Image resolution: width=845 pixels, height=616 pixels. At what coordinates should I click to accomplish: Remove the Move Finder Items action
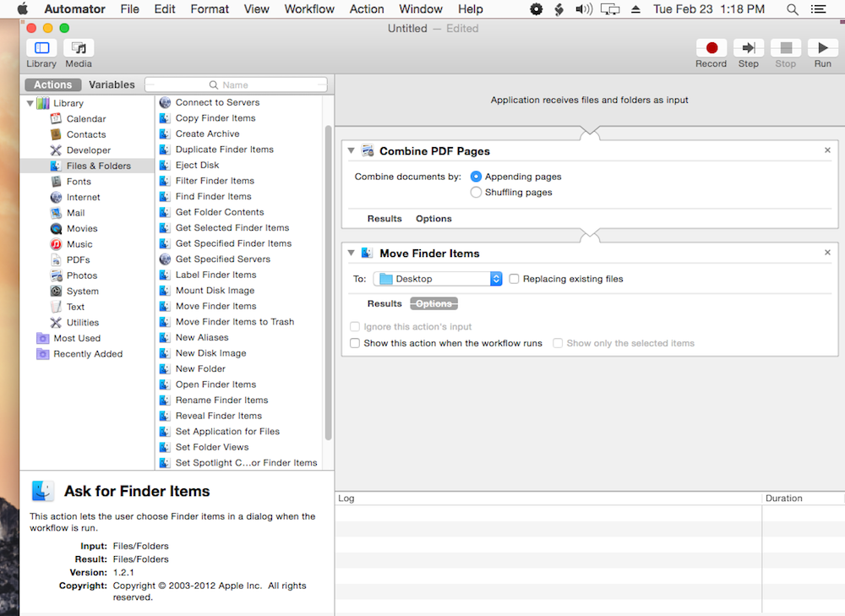(x=828, y=252)
